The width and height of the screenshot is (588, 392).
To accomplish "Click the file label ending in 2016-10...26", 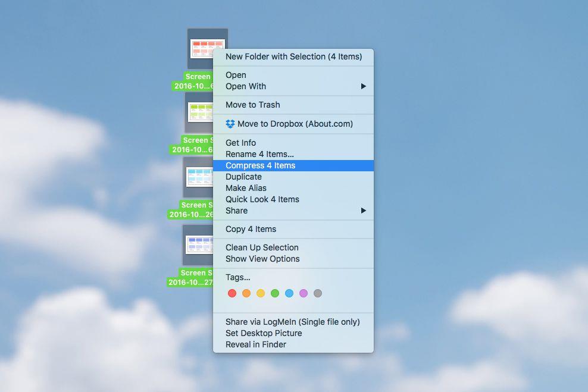I will [190, 210].
